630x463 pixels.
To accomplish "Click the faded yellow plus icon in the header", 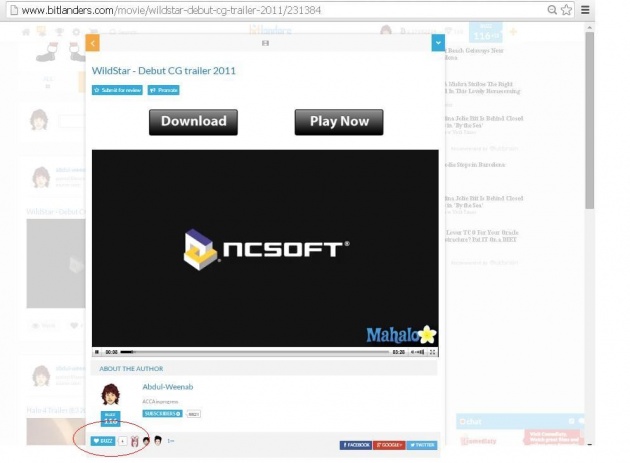I will click(513, 31).
